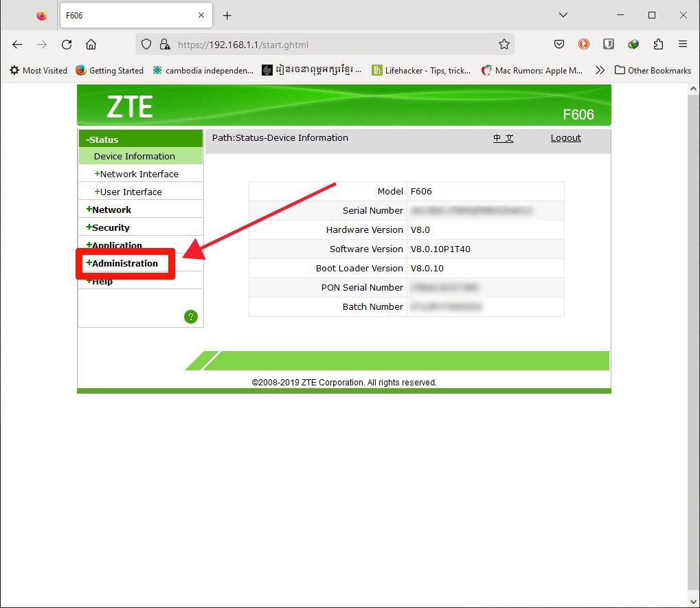List all tabs dropdown arrow
Viewport: 700px width, 608px height.
[x=563, y=15]
